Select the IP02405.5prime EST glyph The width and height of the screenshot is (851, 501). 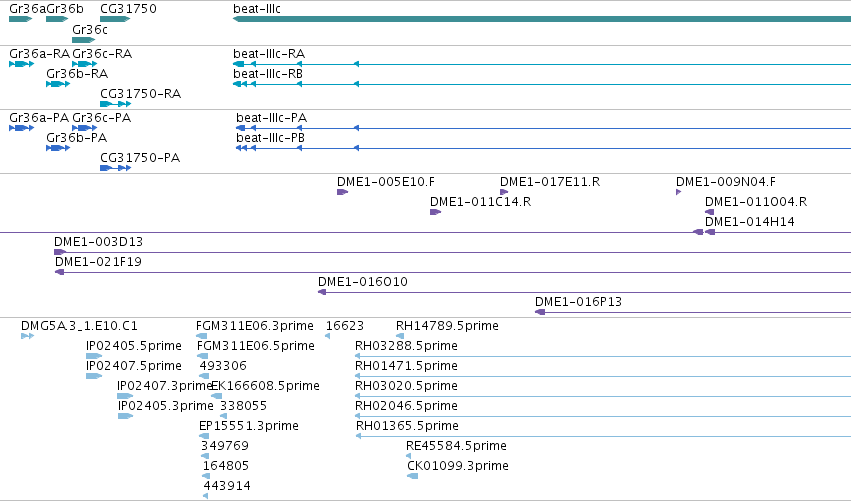tap(94, 356)
